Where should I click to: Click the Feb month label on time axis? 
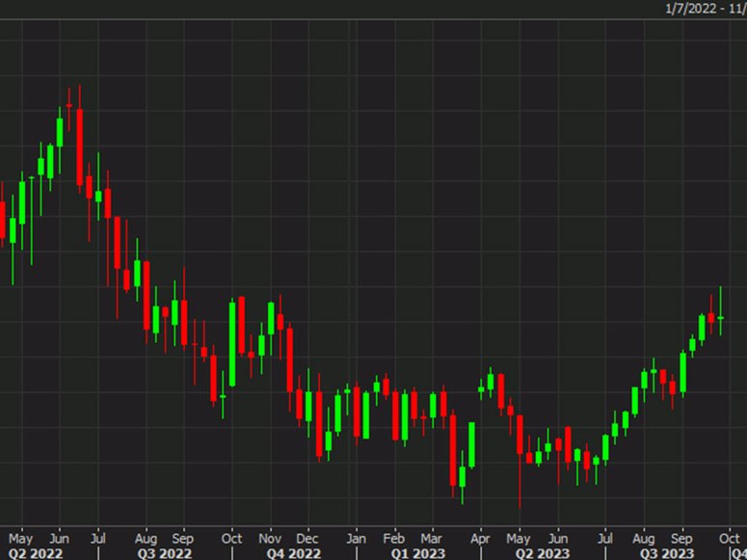tap(393, 538)
